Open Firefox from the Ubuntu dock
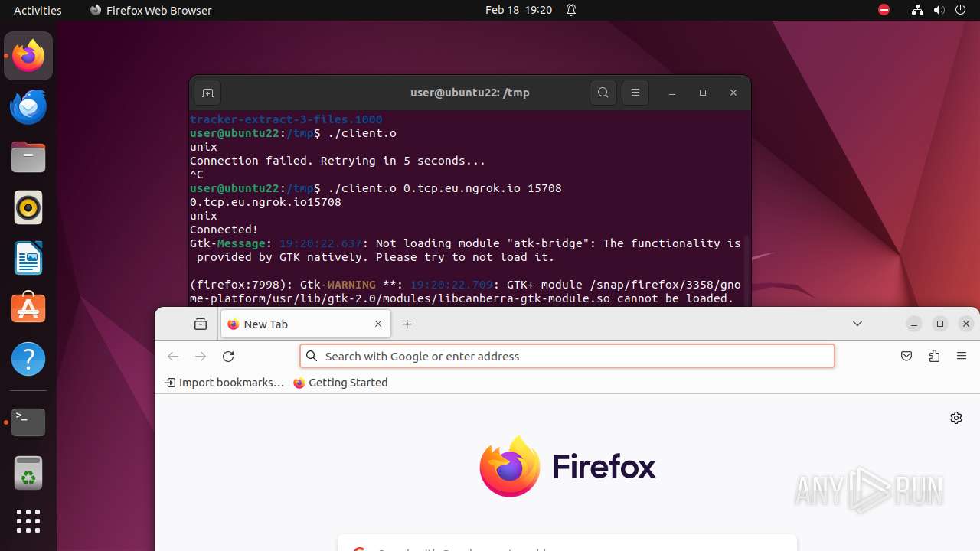The image size is (980, 551). click(28, 56)
